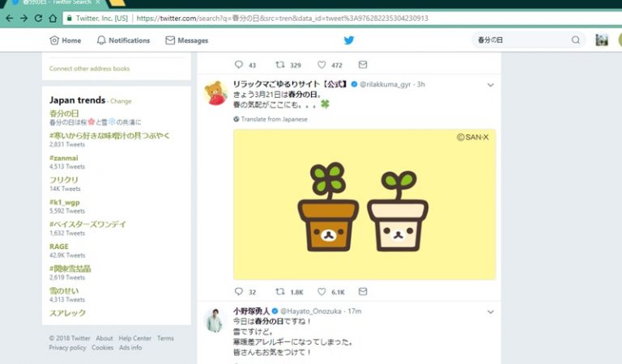This screenshot has height=364, width=622.
Task: Reload the page with refresh icon
Action: (38, 19)
